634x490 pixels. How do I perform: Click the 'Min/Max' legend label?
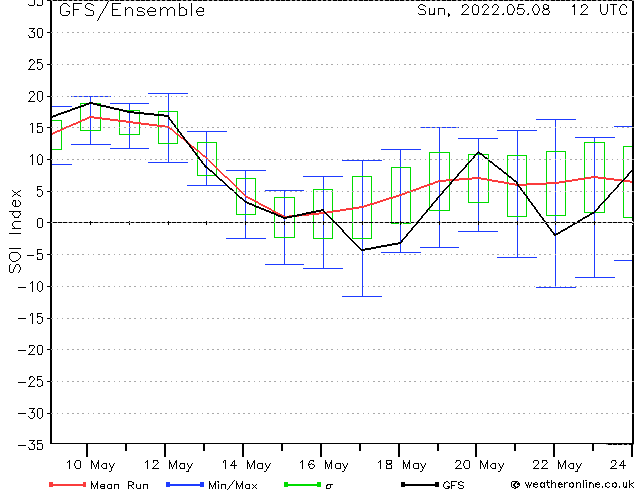coord(233,485)
